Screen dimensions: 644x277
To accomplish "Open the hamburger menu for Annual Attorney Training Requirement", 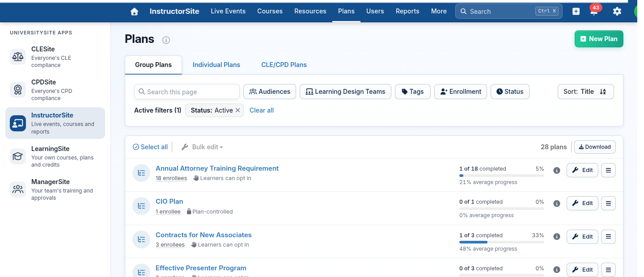I will 608,170.
